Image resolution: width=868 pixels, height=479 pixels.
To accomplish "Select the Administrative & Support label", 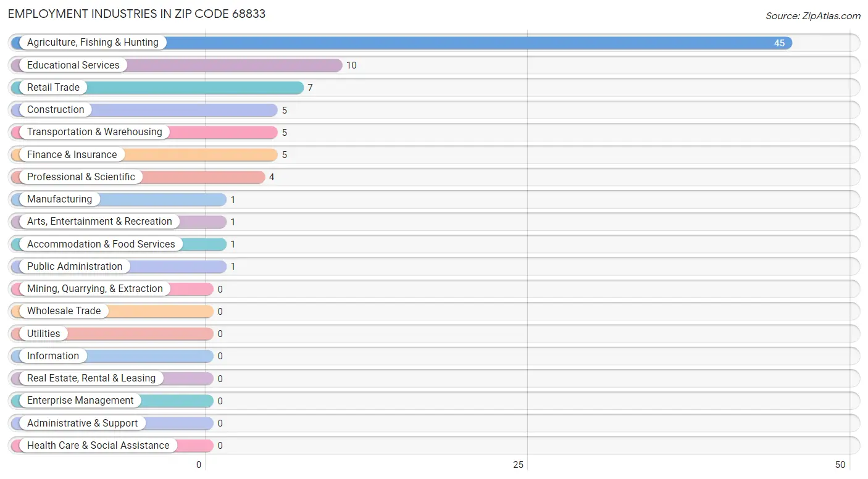I will 83,423.
